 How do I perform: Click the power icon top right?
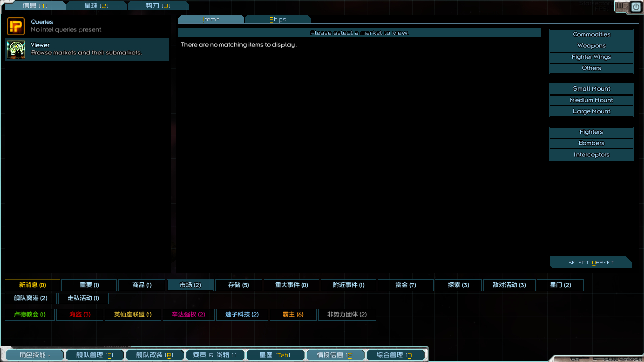click(636, 7)
